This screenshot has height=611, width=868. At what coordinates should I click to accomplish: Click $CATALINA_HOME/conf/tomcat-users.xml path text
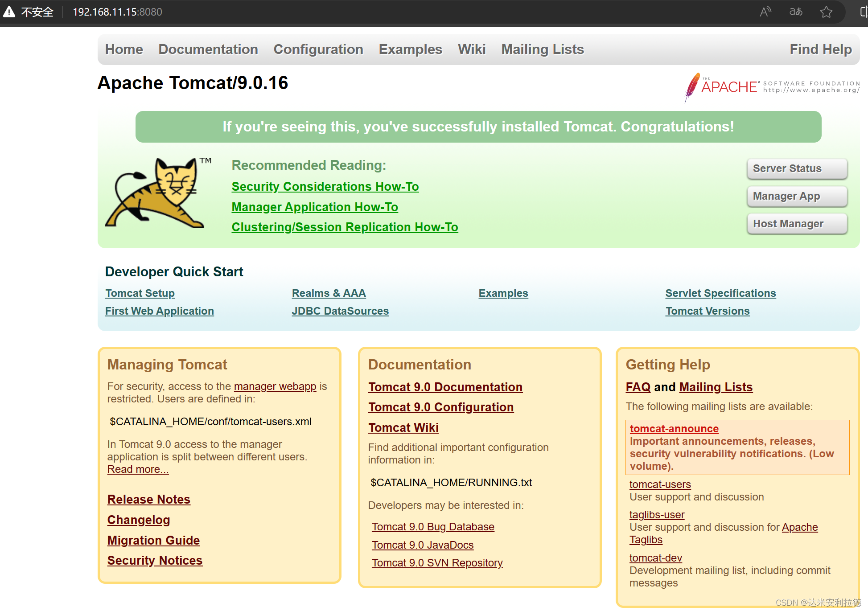pos(210,422)
